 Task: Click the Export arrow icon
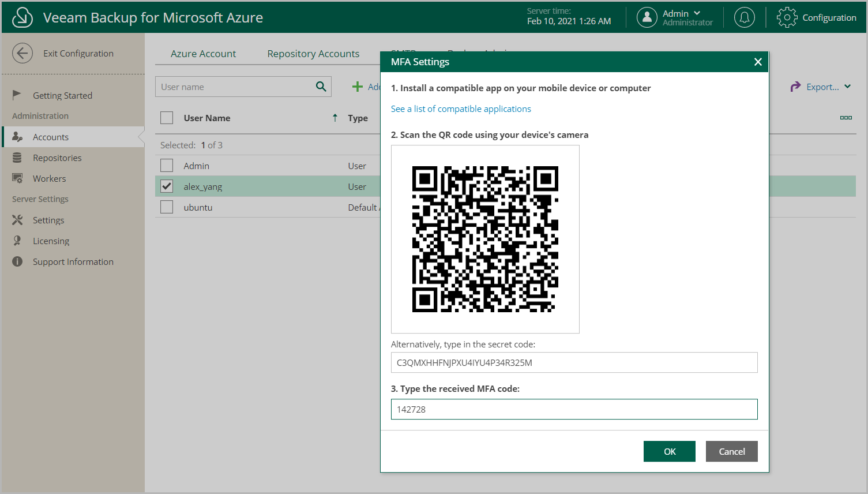tap(796, 87)
